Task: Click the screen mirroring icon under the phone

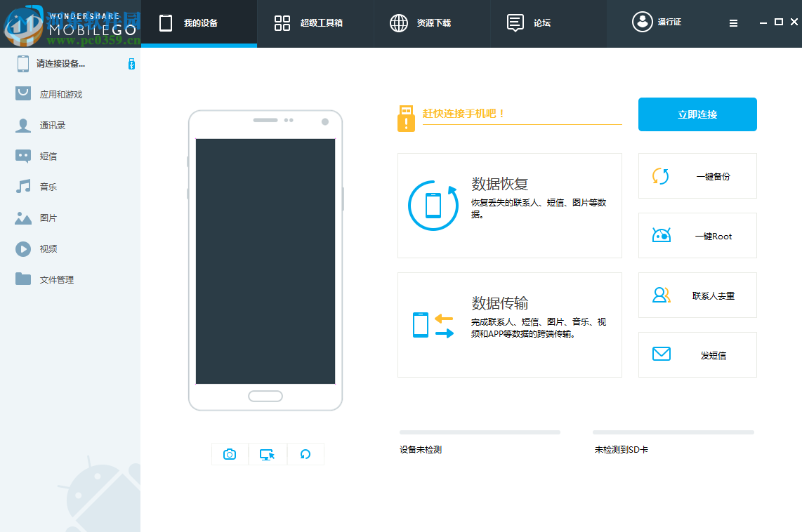Action: click(268, 454)
